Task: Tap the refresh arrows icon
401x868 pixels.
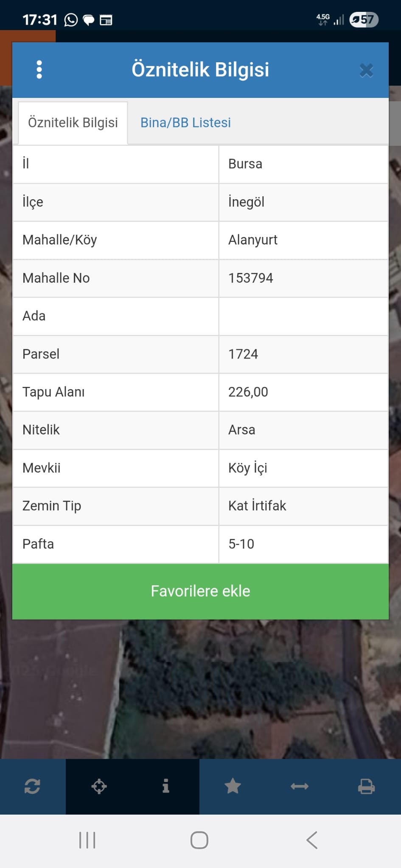Action: tap(33, 787)
